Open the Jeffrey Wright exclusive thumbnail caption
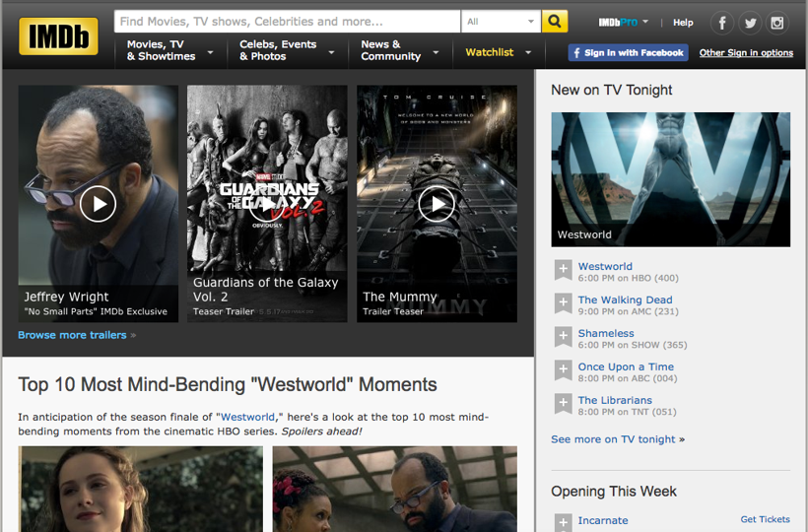 tap(96, 303)
